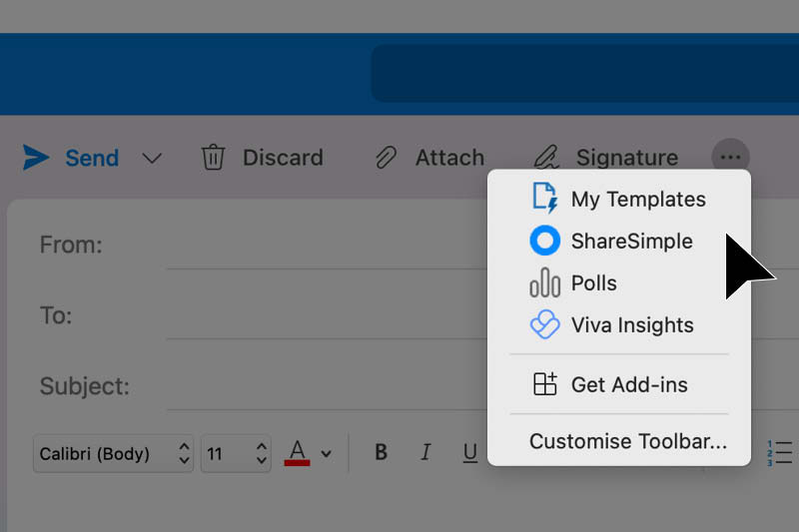The width and height of the screenshot is (799, 532).
Task: Click the Signature pen icon
Action: click(x=546, y=158)
